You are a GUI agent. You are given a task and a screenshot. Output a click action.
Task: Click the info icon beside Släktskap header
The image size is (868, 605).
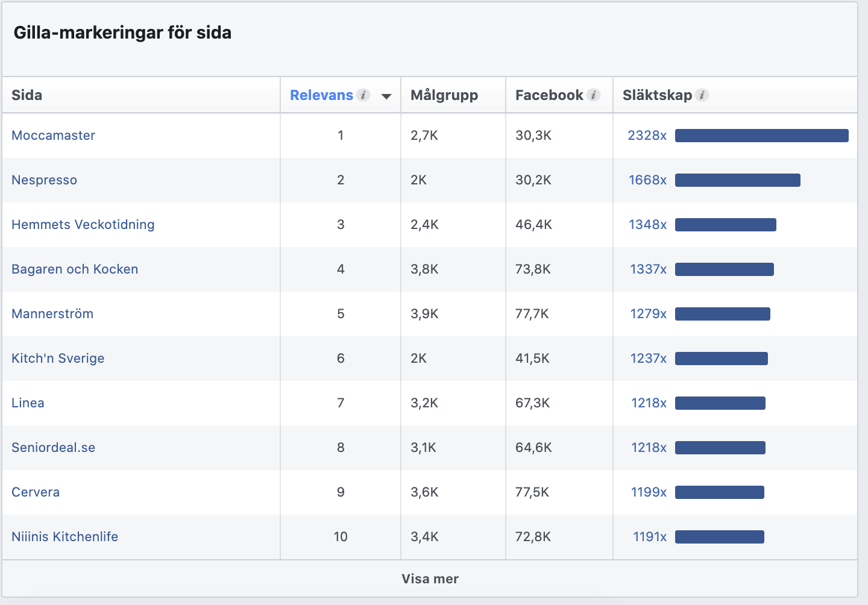702,95
